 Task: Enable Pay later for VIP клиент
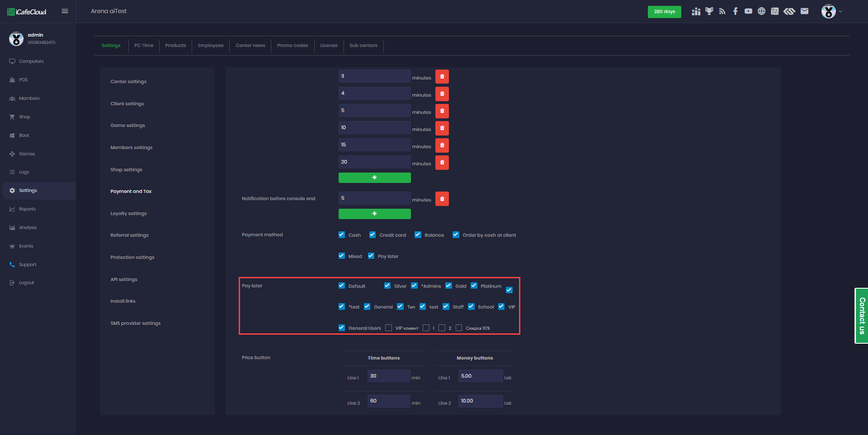point(389,328)
